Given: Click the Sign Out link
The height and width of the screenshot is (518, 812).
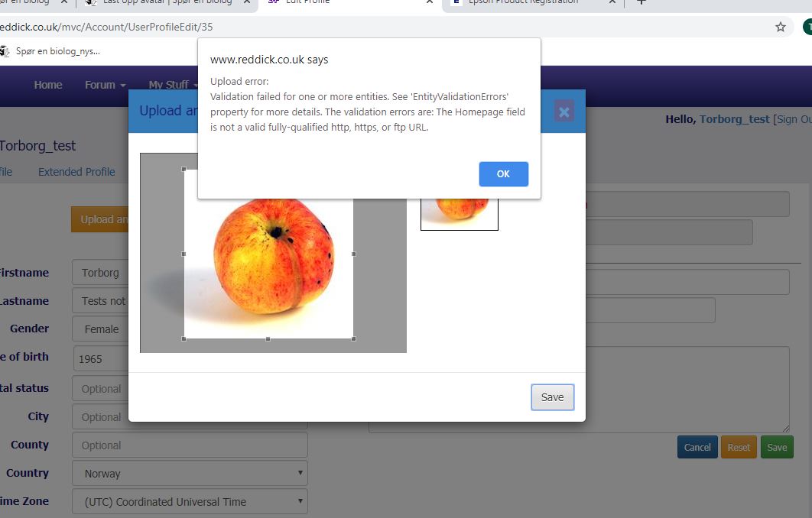Looking at the screenshot, I should (794, 119).
